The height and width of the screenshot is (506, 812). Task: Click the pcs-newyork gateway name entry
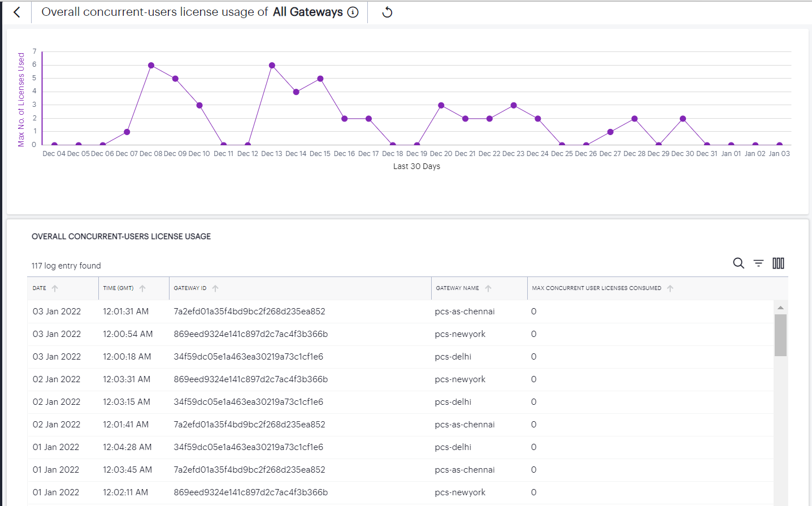click(460, 334)
